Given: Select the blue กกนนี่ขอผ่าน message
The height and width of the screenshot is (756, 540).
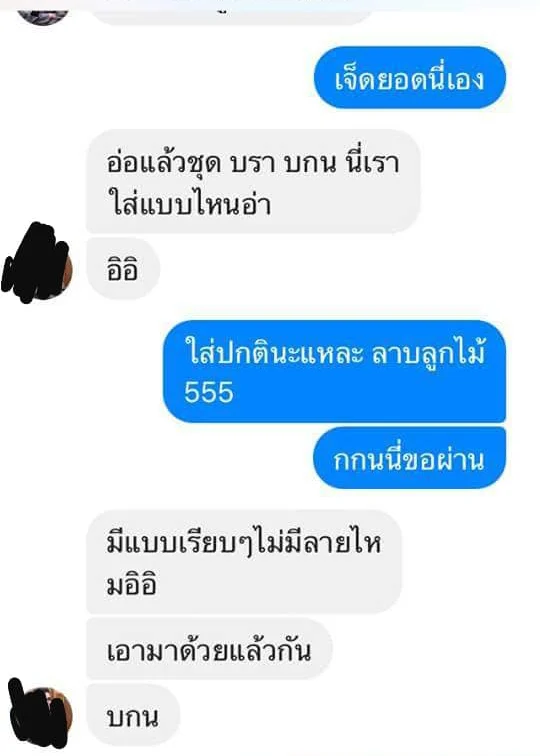Looking at the screenshot, I should (x=409, y=458).
